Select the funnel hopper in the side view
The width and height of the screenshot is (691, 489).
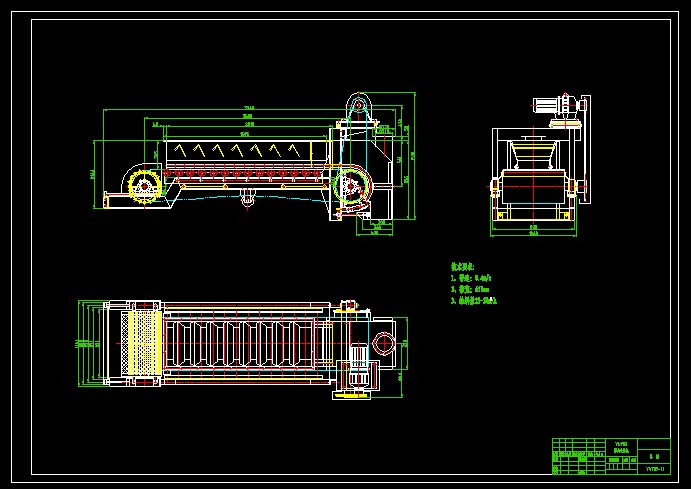coord(530,154)
